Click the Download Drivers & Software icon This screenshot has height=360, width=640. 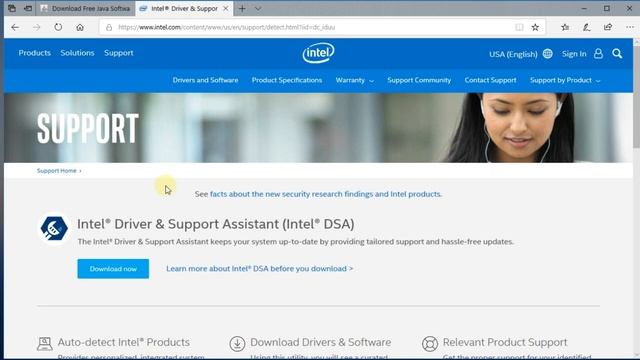tap(237, 344)
